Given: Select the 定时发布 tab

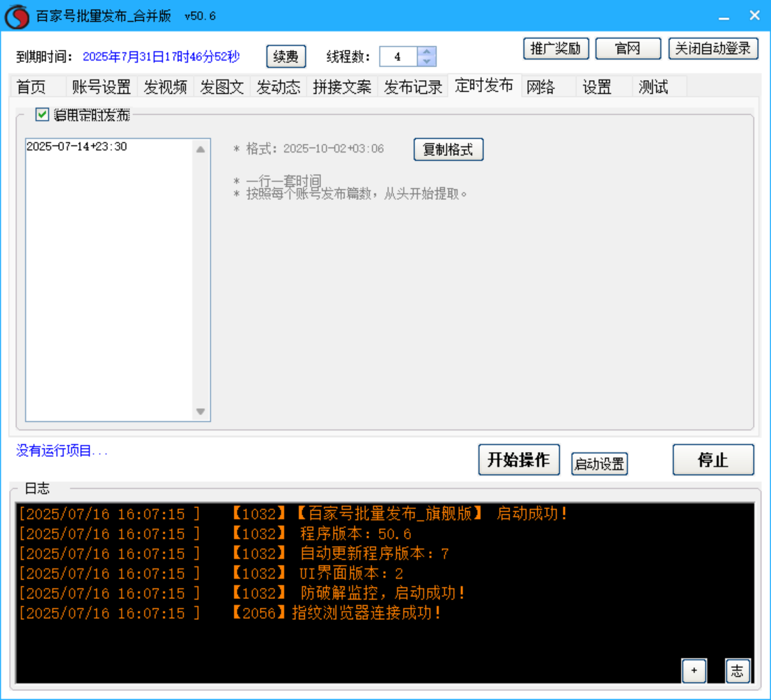Looking at the screenshot, I should (x=484, y=86).
